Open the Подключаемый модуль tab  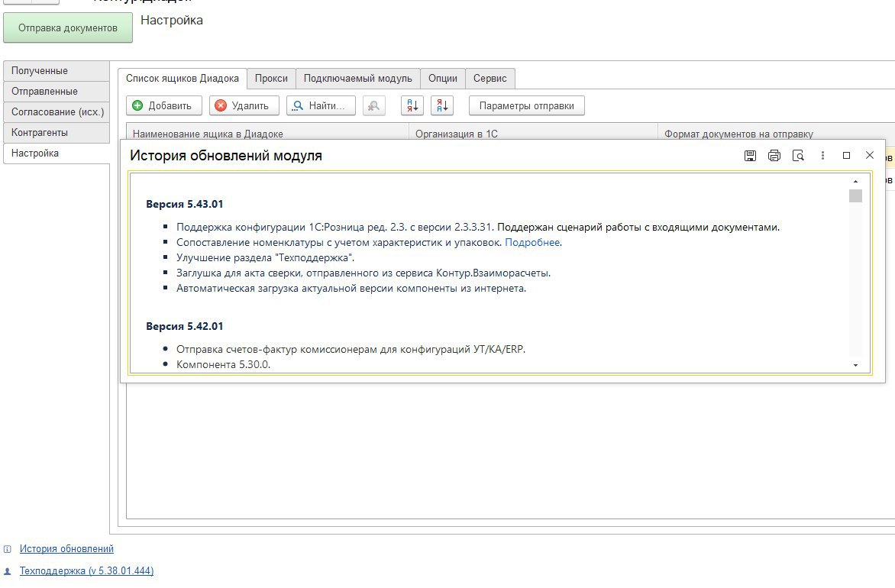point(358,78)
